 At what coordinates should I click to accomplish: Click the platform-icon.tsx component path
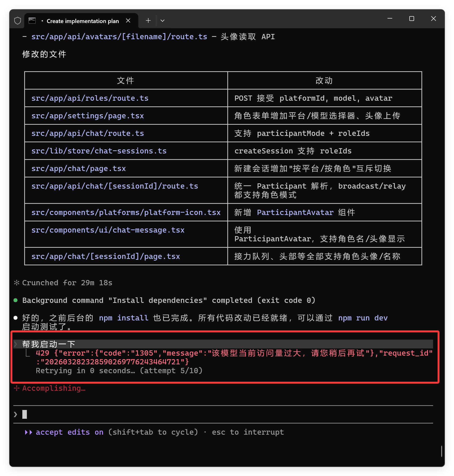tap(126, 213)
